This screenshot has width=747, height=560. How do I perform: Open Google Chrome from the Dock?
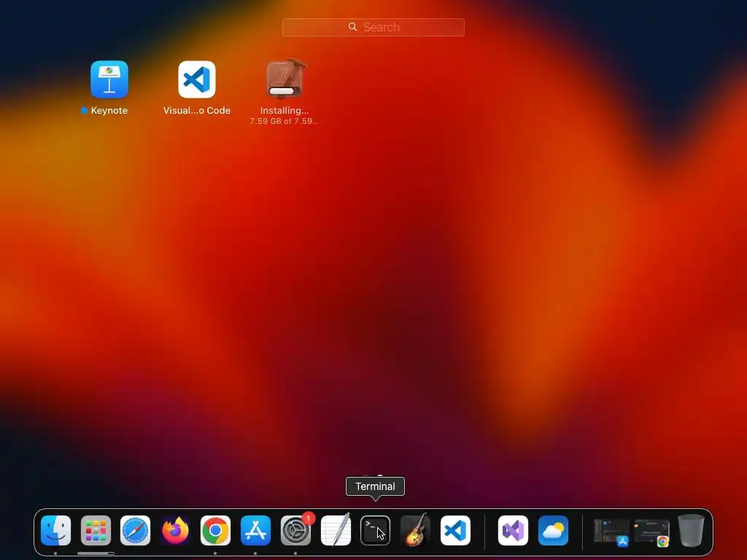(215, 530)
